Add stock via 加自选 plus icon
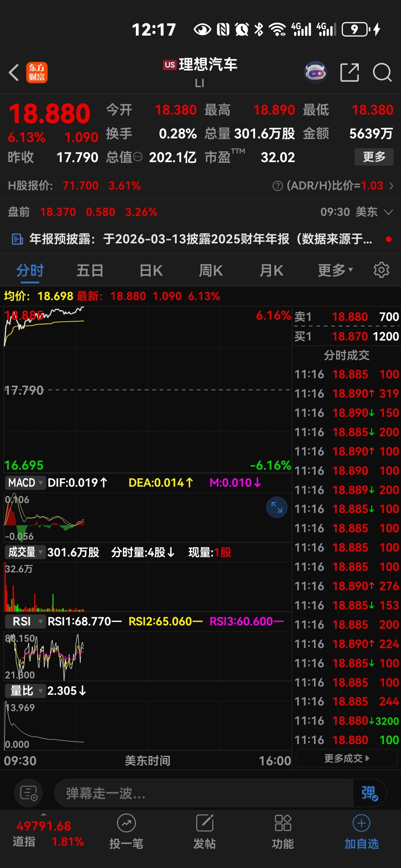Image resolution: width=401 pixels, height=868 pixels. coord(361,832)
